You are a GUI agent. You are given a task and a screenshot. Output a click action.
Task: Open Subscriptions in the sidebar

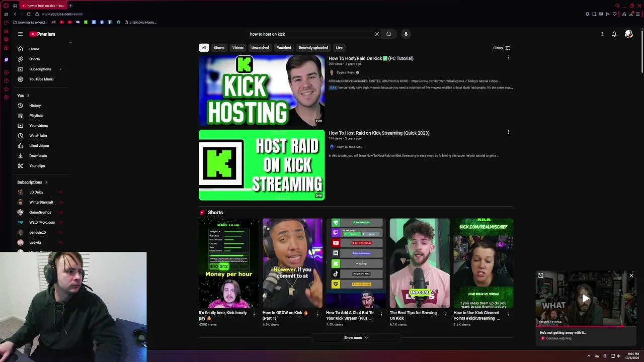tap(40, 69)
